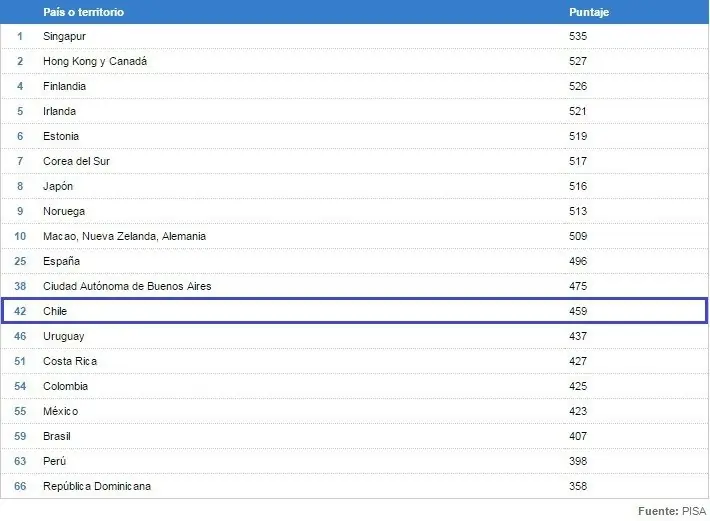The image size is (710, 521).
Task: Click Finlandia's score 526
Action: pyautogui.click(x=578, y=86)
